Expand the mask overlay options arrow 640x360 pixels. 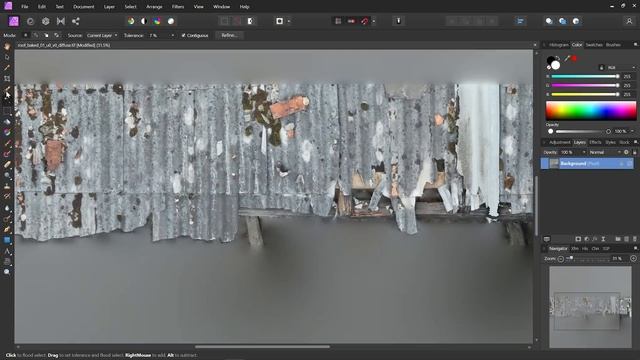289,21
